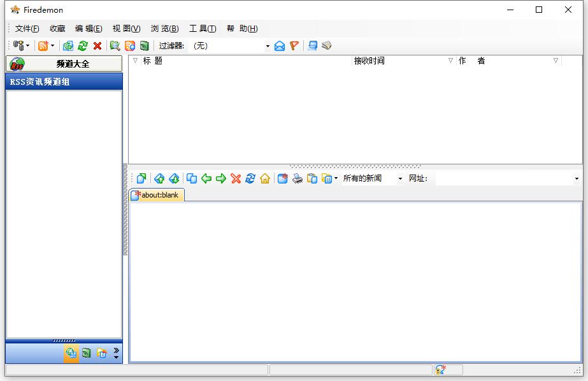Click the red delete X in top toolbar

(97, 46)
